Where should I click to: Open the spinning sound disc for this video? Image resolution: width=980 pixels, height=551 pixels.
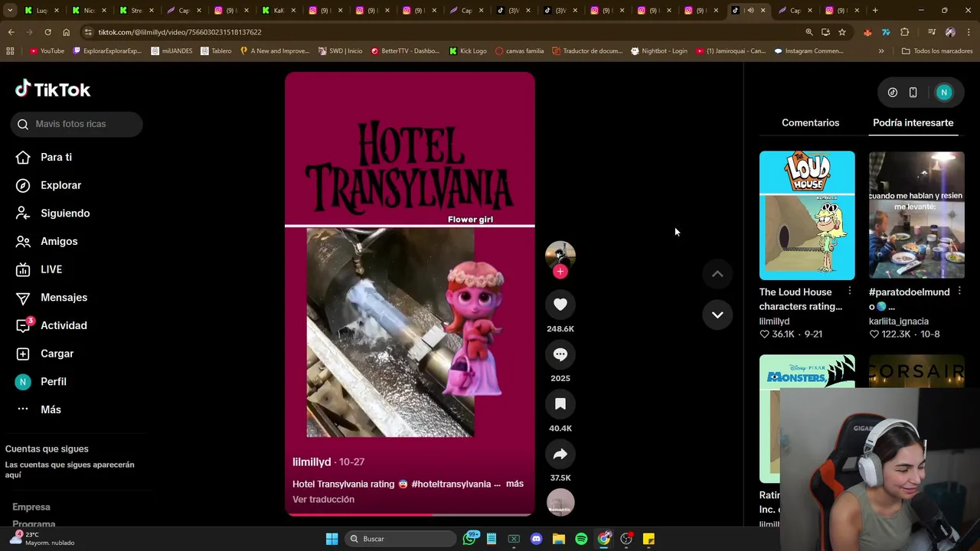[x=560, y=502]
